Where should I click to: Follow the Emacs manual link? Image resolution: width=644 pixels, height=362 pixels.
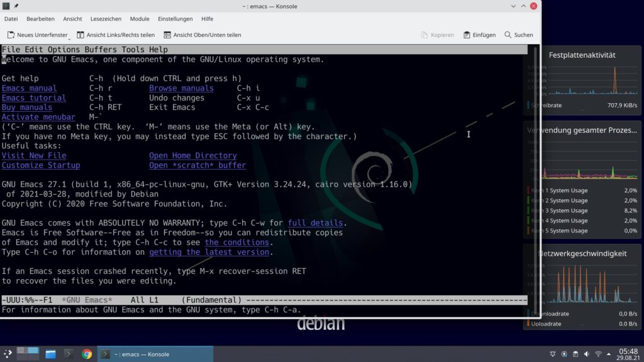29,88
